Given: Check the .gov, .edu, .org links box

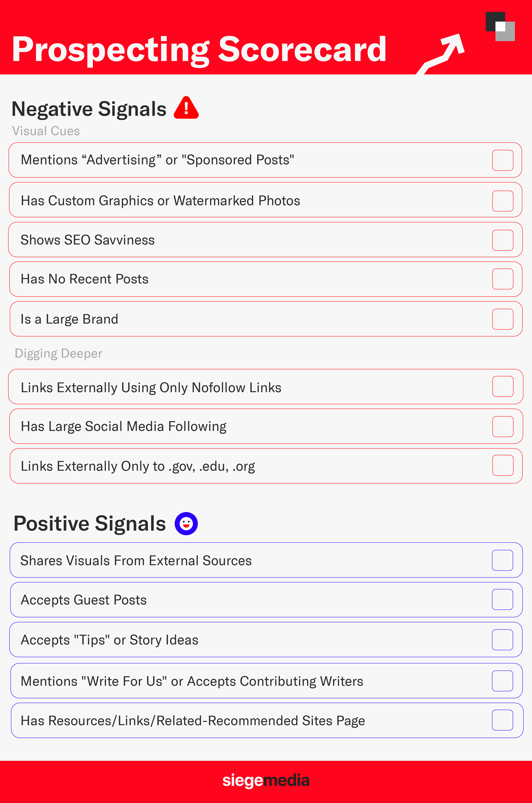Looking at the screenshot, I should [x=503, y=465].
